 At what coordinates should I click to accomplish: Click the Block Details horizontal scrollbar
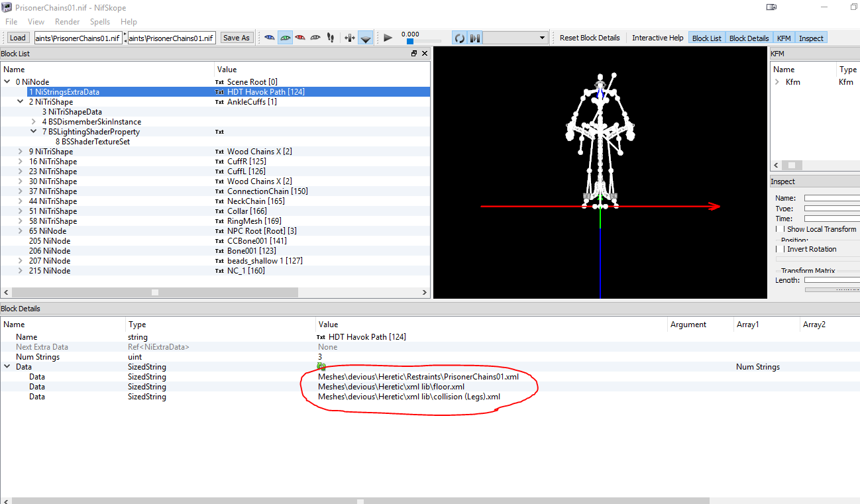pyautogui.click(x=362, y=500)
